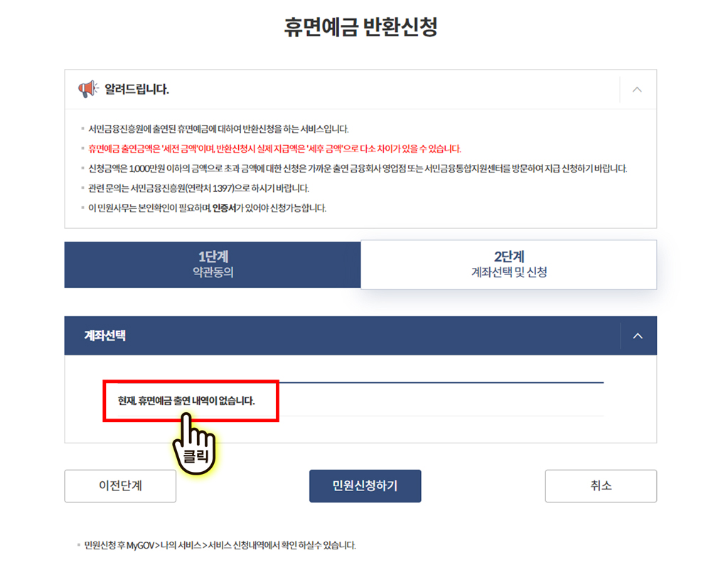Collapse the 알려드립니다 notice panel

[x=637, y=90]
